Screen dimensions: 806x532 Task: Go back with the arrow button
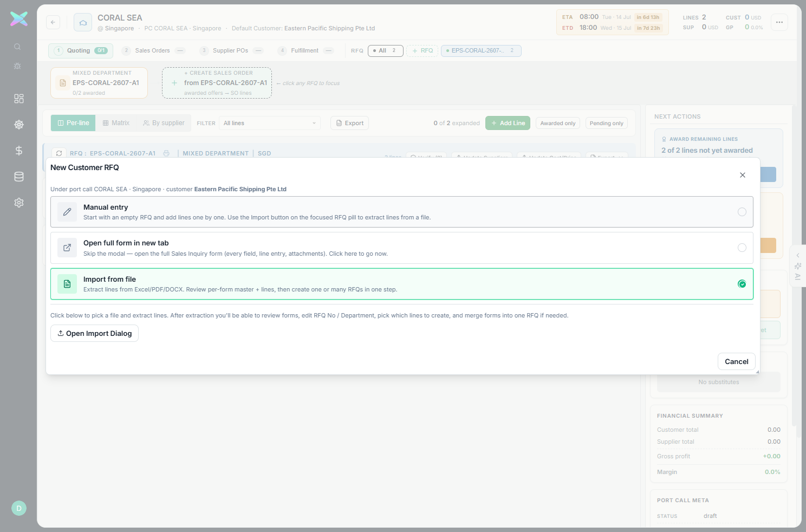[x=53, y=22]
